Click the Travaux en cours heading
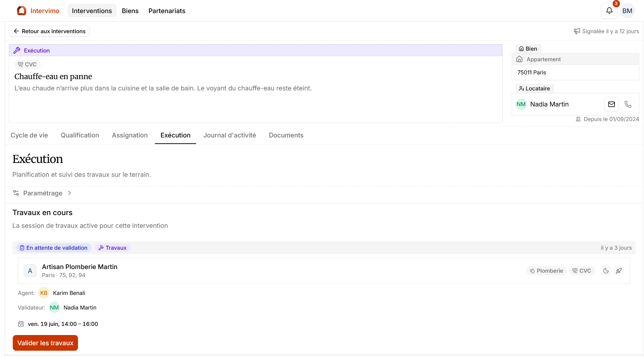 (x=42, y=213)
